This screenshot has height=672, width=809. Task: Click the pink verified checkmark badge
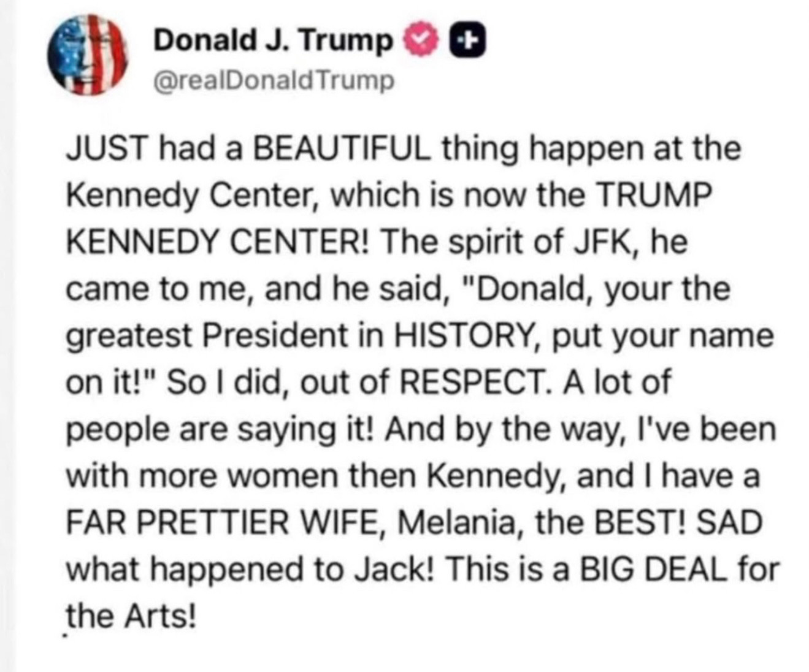click(420, 40)
